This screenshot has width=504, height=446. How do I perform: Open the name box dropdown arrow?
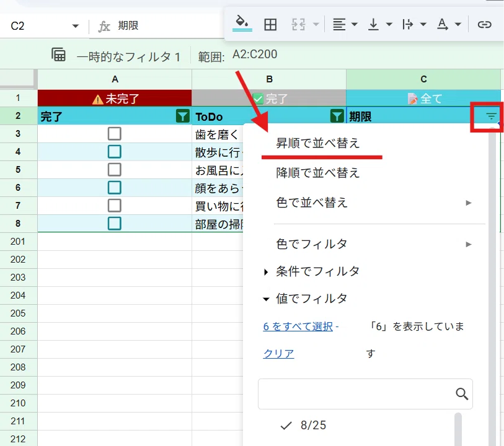[x=75, y=26]
